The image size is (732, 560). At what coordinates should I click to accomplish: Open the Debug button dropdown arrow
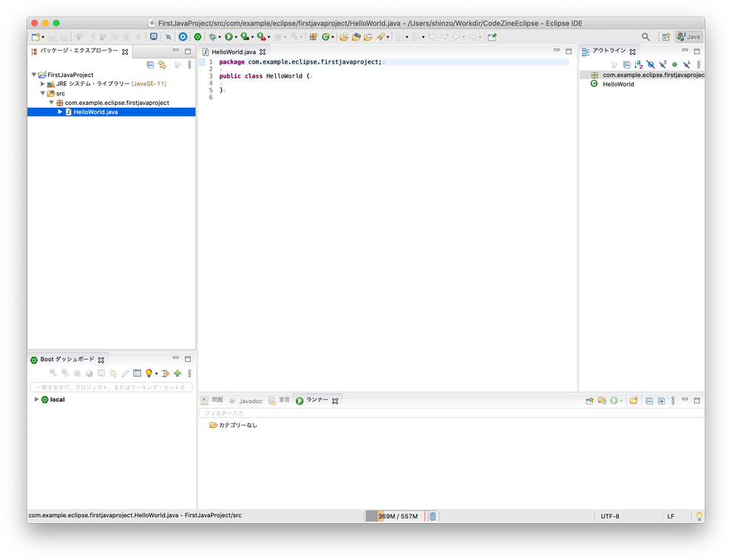click(x=220, y=37)
